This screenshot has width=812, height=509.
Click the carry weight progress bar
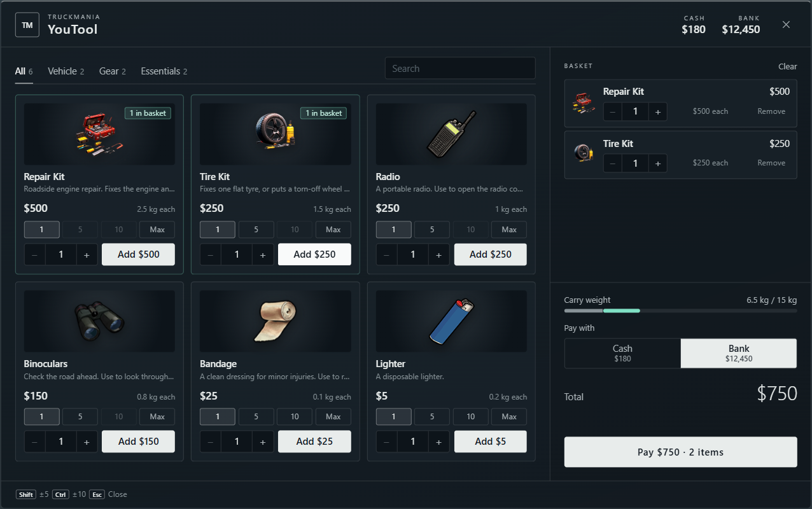(x=680, y=310)
